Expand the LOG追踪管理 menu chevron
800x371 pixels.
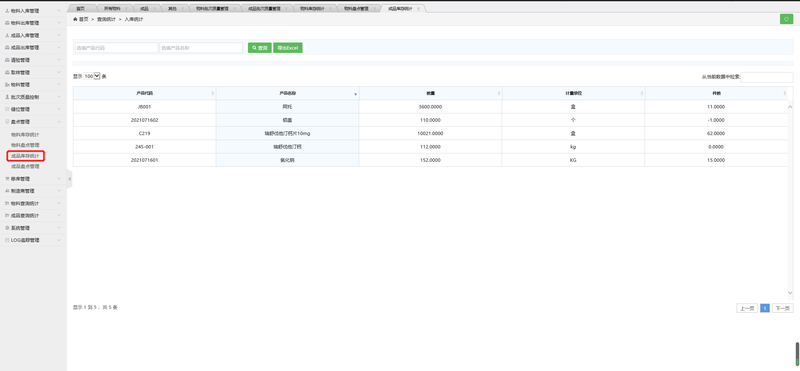tap(59, 240)
